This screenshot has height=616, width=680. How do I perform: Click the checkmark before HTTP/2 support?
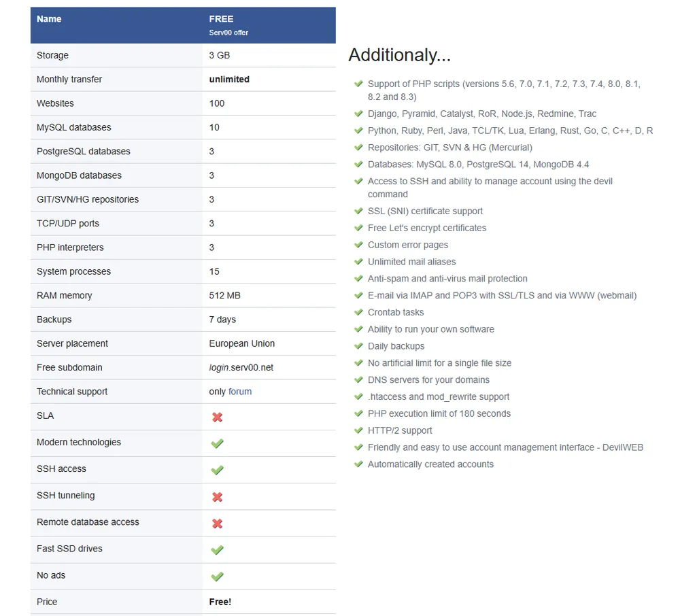358,430
